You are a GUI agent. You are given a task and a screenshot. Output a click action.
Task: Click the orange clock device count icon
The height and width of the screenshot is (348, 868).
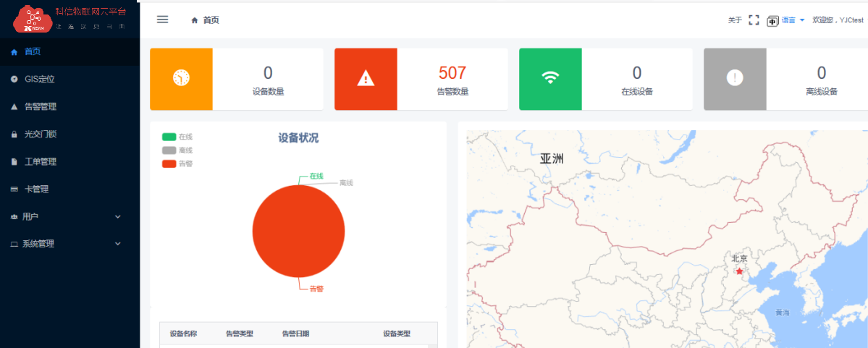[x=181, y=78]
